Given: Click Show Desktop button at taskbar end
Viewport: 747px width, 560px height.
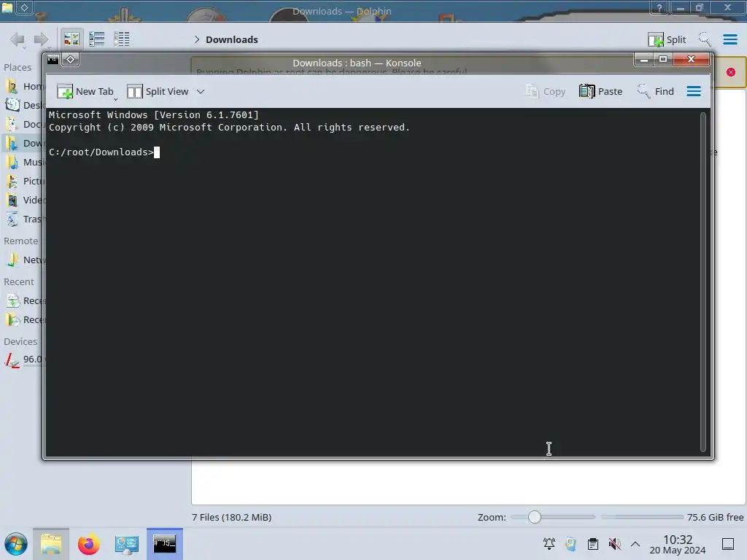Looking at the screenshot, I should [728, 544].
